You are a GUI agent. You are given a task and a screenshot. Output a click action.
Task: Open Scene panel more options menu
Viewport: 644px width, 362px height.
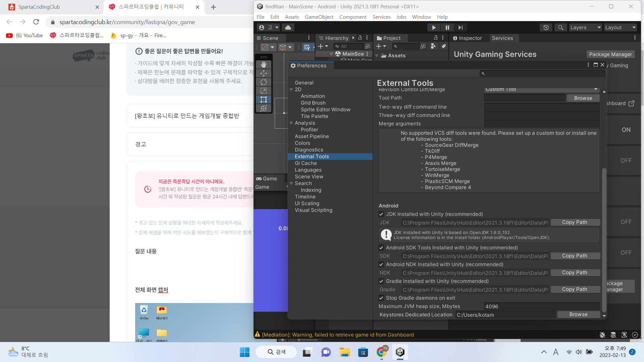click(x=309, y=38)
